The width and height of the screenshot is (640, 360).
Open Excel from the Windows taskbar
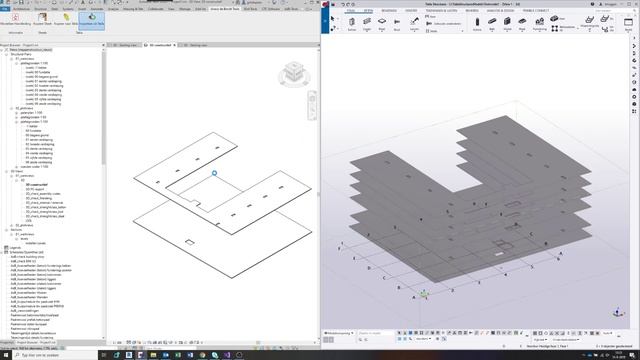pyautogui.click(x=178, y=355)
